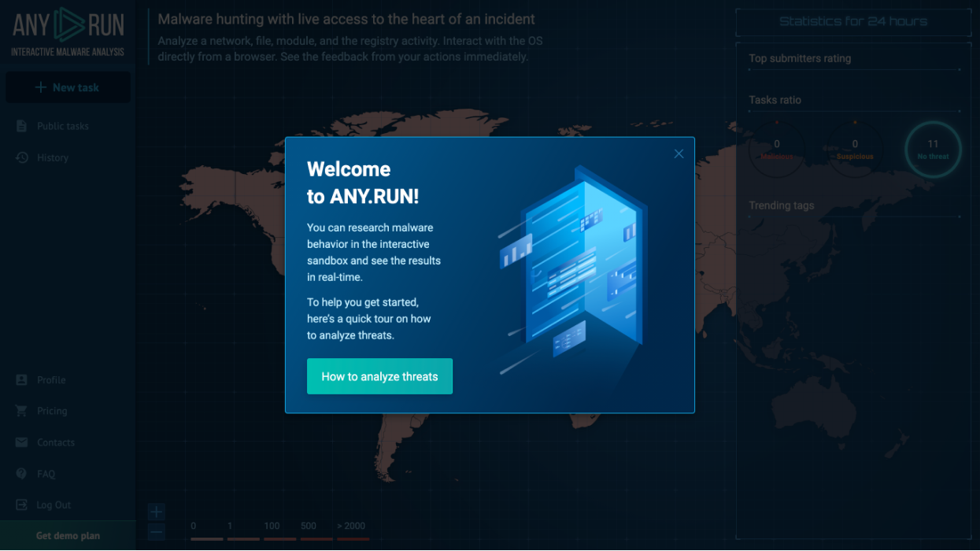Click the plus icon in New task
The width and height of the screenshot is (980, 551).
tap(41, 87)
